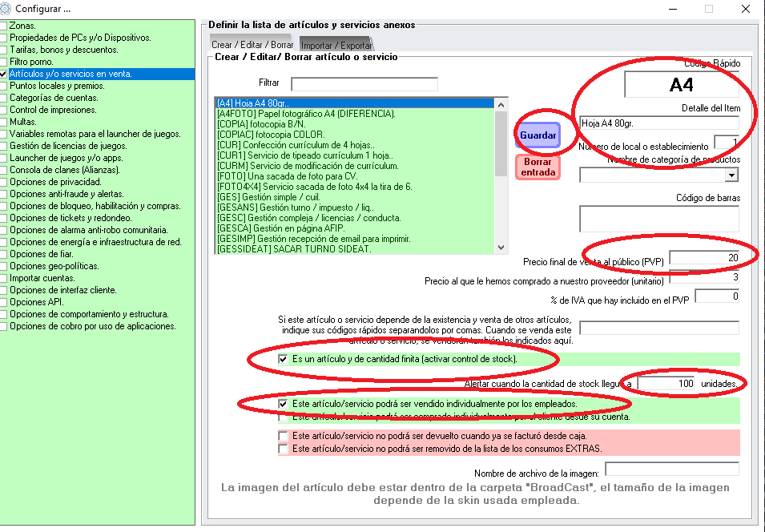Click the Nombre de archivo de la imagen field
This screenshot has height=532, width=765.
pos(672,469)
